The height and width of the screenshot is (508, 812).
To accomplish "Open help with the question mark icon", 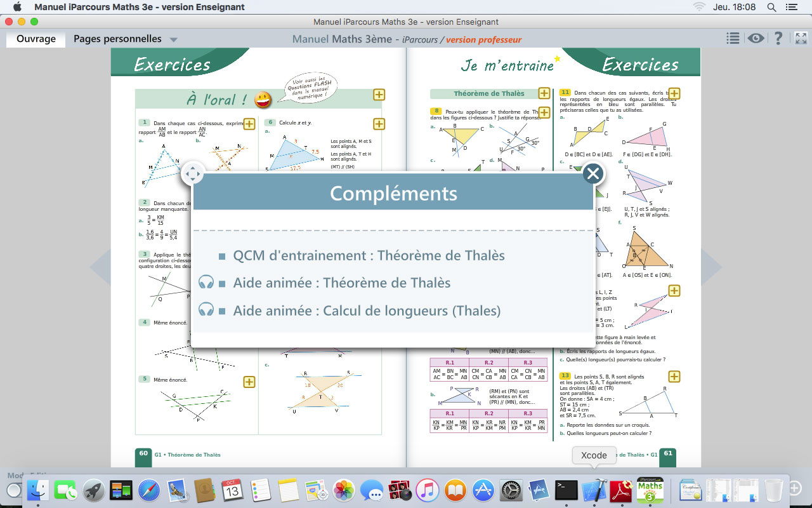I will (778, 39).
